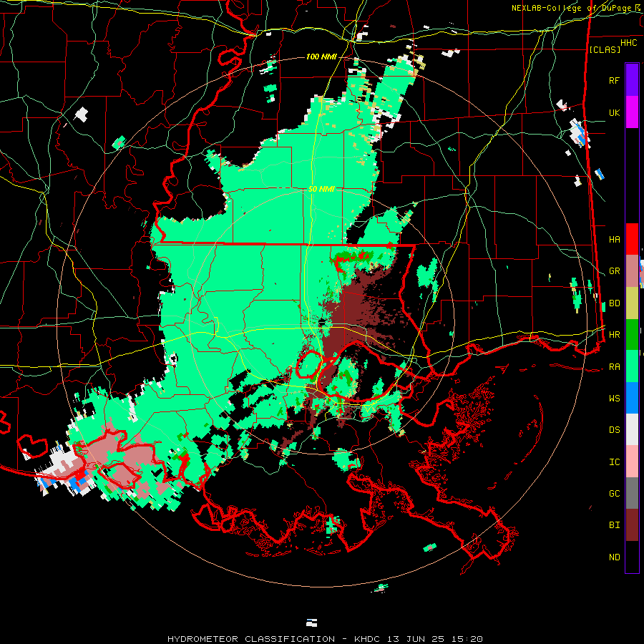Viewport: 644px width, 644px height.
Task: Click the BI brown legend swatch
Action: (632, 525)
